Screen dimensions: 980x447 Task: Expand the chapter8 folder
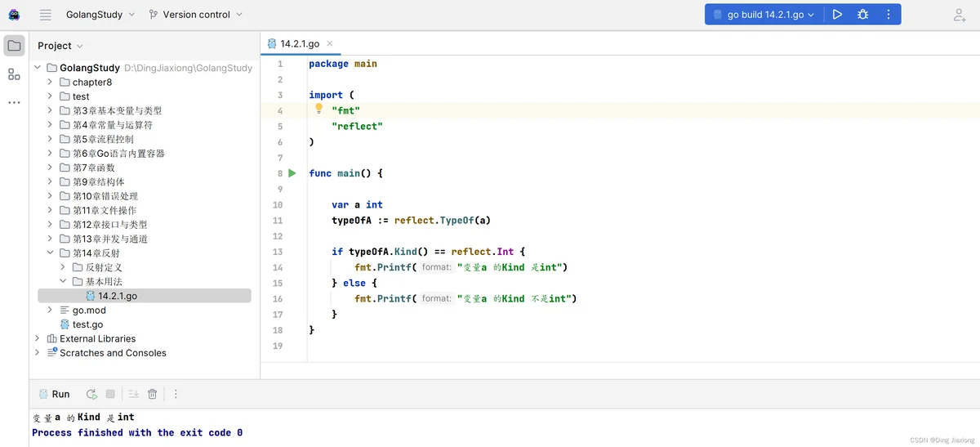click(x=50, y=82)
